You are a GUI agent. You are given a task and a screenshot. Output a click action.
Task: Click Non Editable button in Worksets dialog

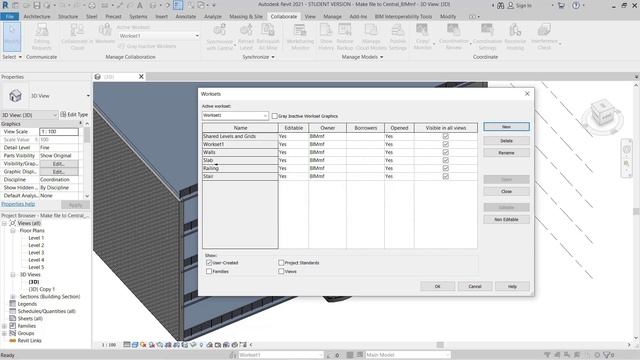[x=507, y=220]
